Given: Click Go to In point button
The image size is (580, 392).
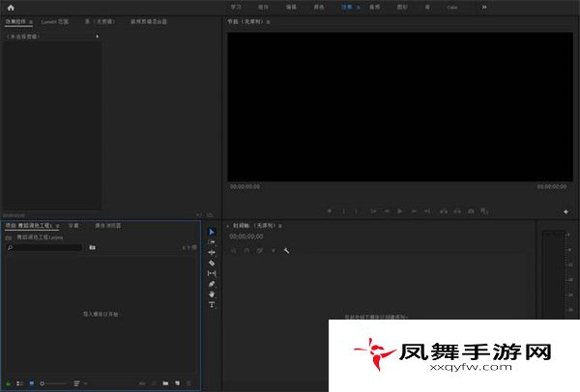Looking at the screenshot, I should (x=373, y=210).
